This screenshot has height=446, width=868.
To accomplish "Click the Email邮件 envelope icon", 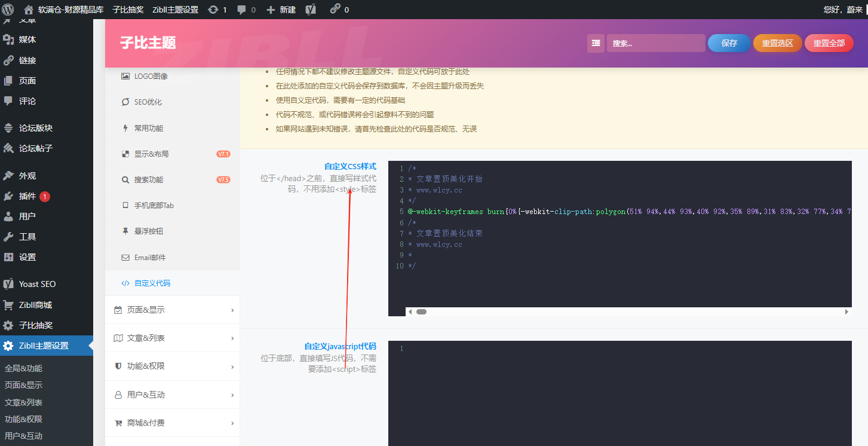I will pos(125,258).
